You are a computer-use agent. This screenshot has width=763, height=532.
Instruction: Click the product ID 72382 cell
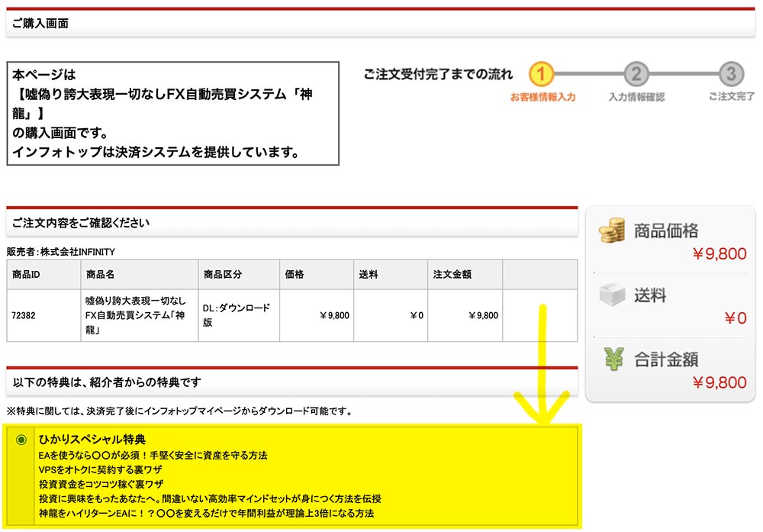[x=43, y=315]
